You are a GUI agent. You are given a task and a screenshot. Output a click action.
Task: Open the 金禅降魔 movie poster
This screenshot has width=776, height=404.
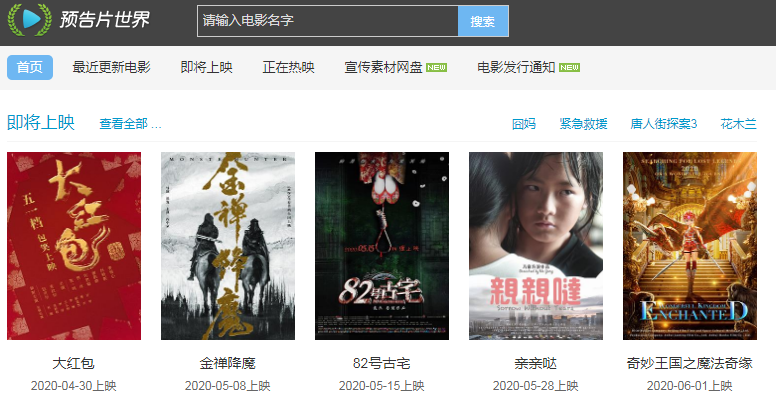(228, 246)
